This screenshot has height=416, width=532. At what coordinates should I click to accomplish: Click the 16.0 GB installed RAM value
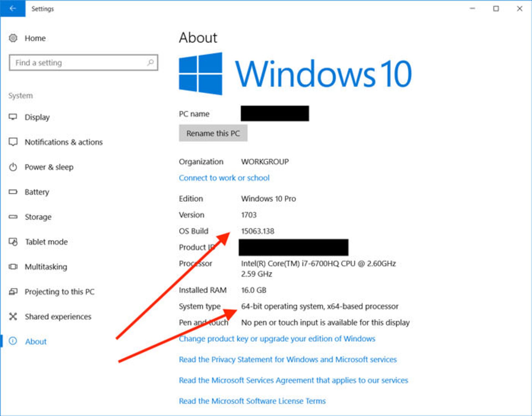254,290
